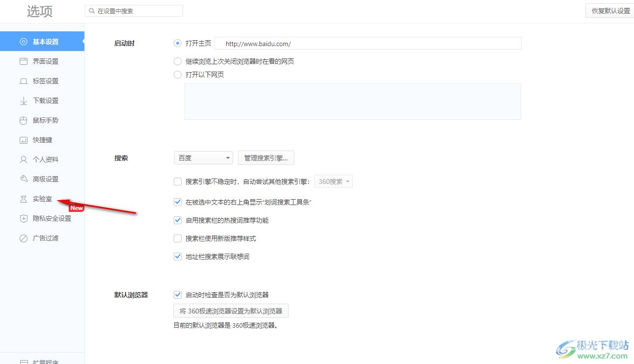Uncheck 划词搜索工具条 checkbox
This screenshot has height=364, width=634.
(x=178, y=202)
